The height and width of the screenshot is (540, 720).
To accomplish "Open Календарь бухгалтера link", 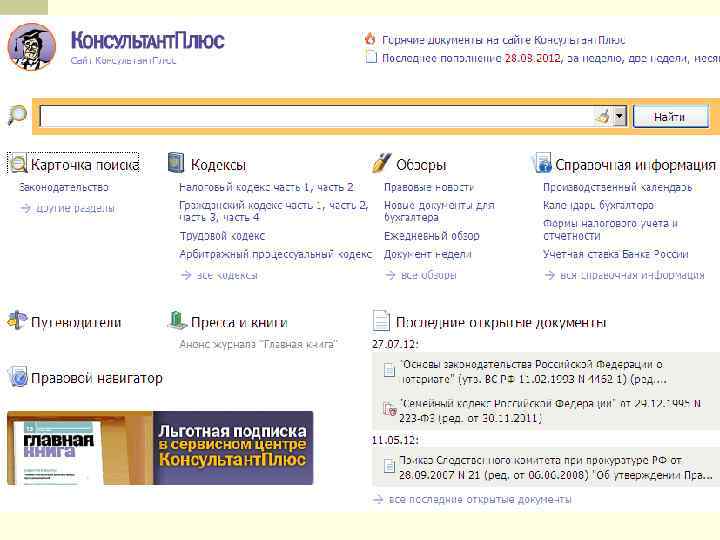I will coord(599,205).
